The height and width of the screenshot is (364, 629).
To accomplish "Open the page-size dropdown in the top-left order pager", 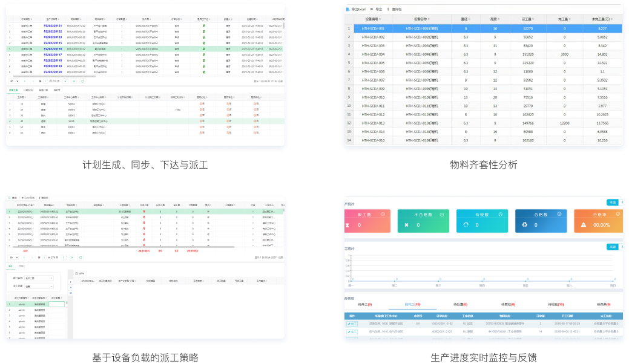I will [x=15, y=81].
